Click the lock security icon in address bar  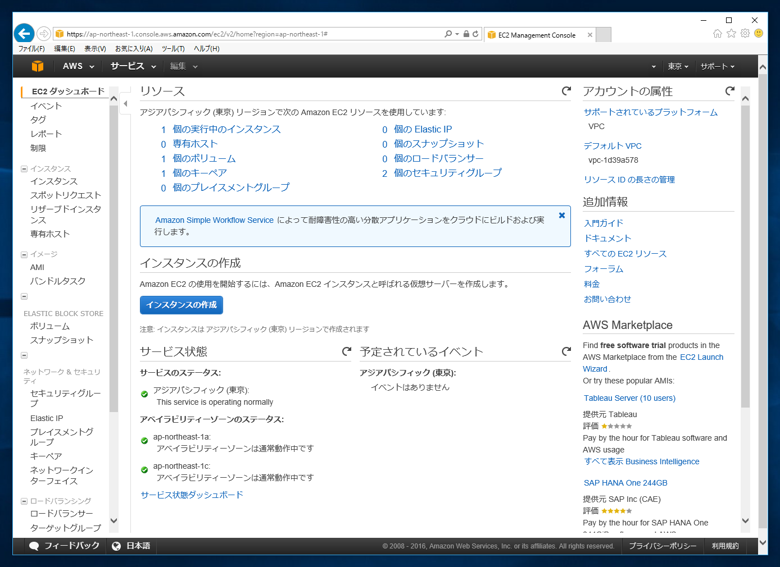466,34
